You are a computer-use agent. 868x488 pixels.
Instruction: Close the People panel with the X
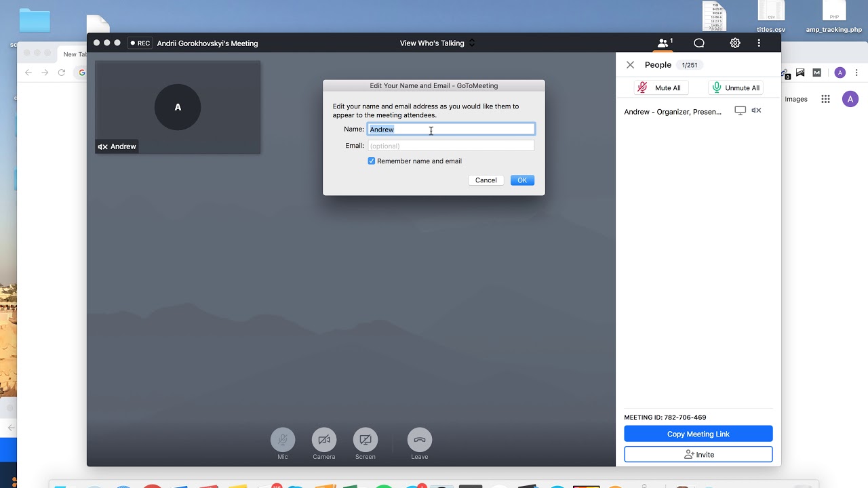click(x=630, y=65)
